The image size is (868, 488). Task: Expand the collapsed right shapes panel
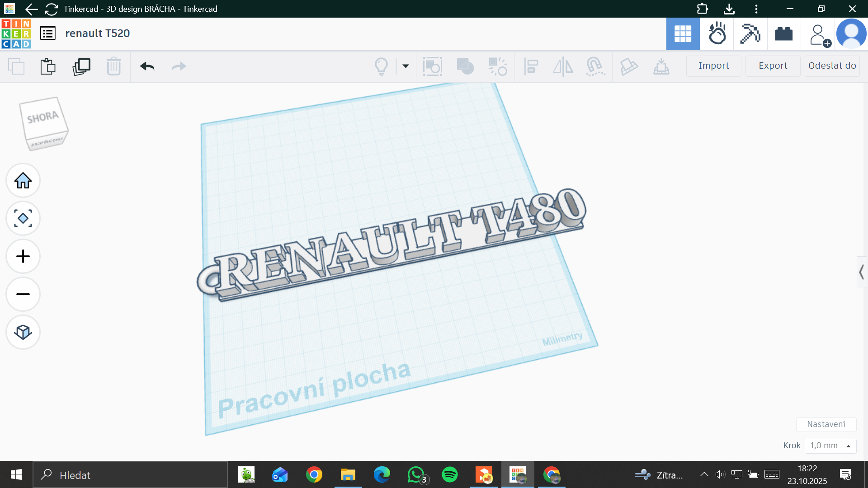pyautogui.click(x=862, y=272)
